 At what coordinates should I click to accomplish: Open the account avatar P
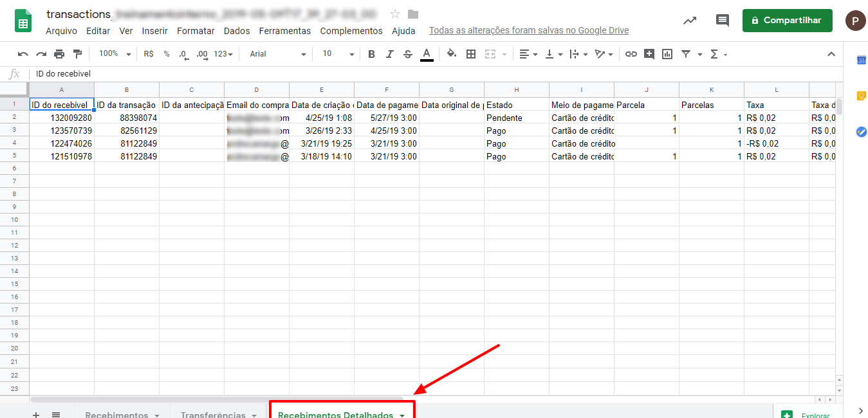pos(855,21)
